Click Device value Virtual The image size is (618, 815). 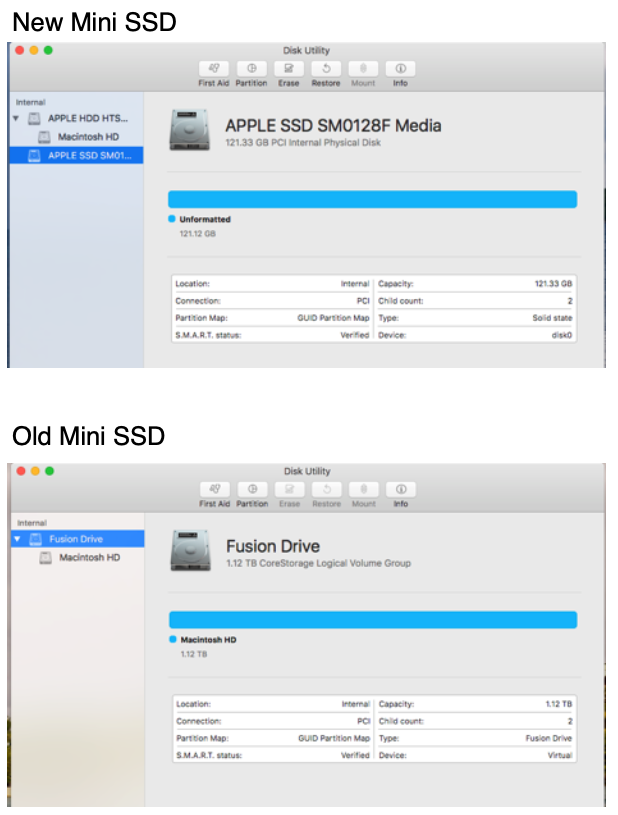pos(560,755)
